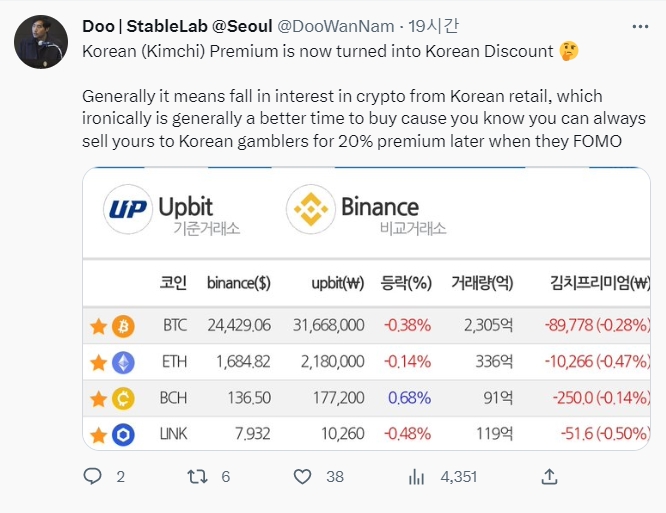Click the Chainlink coin icon
Screen dimensions: 666x513
click(123, 435)
